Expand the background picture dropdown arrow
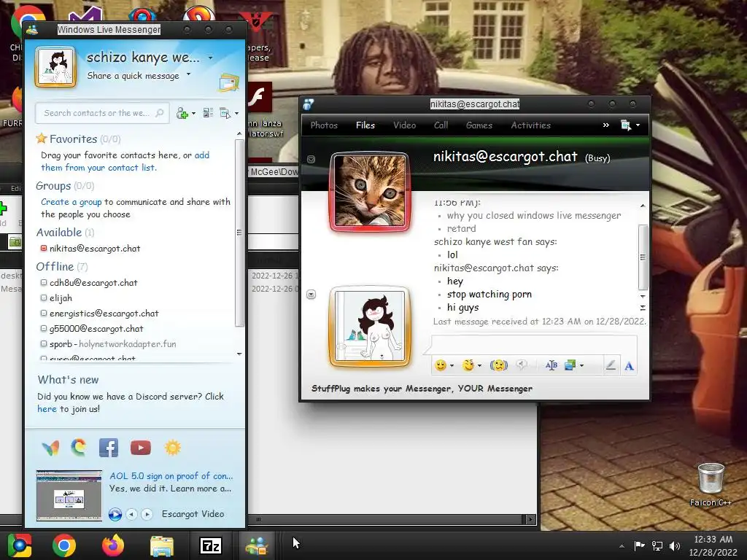 (581, 366)
